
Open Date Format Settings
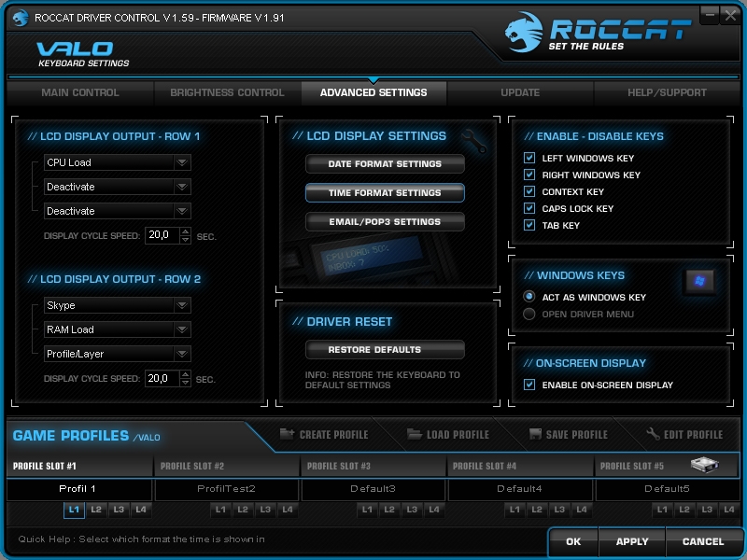tap(385, 164)
